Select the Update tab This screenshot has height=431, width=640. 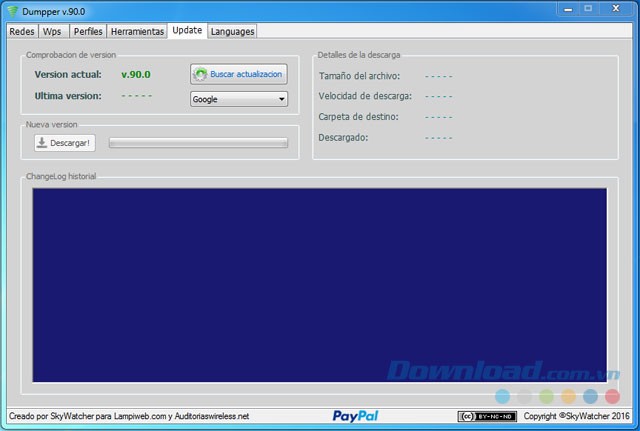(187, 30)
